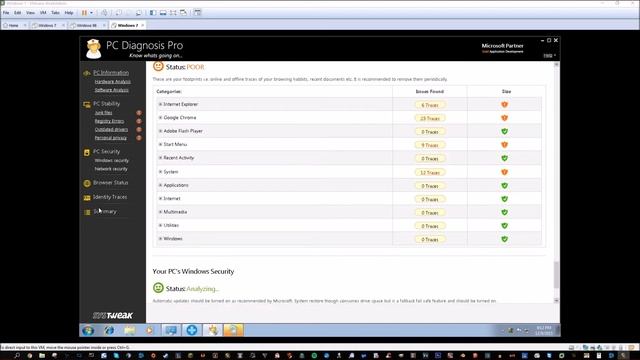Click orange warning shield in Google Chrome row
640x360 pixels.
[504, 118]
